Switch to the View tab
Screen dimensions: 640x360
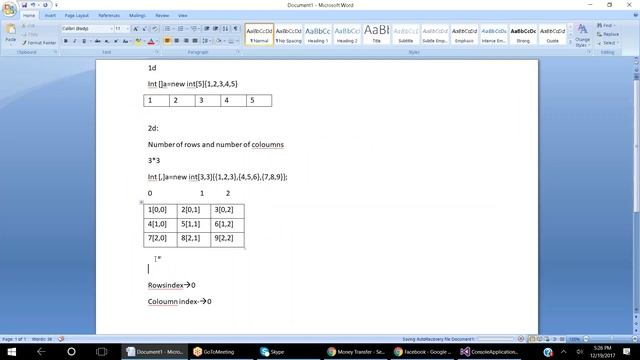[x=182, y=16]
